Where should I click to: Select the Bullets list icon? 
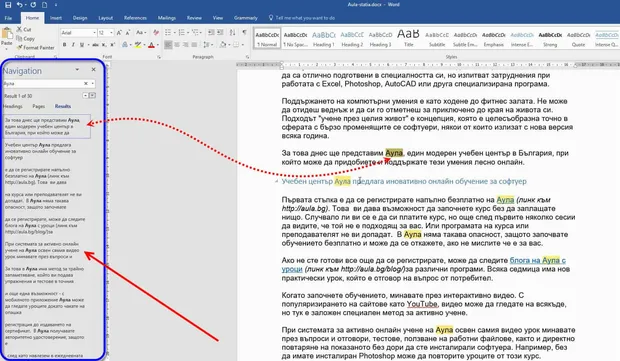point(169,32)
